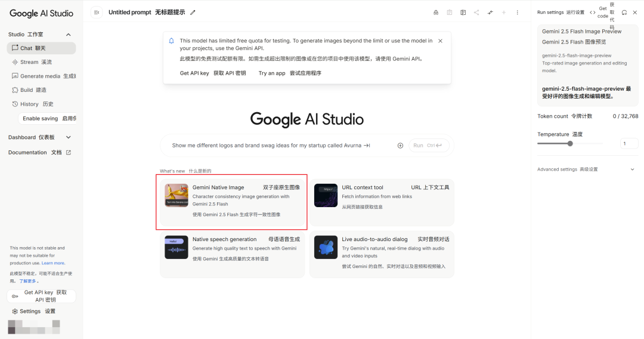Click the Gemini Native Image thumbnail
The image size is (644, 339).
point(176,195)
